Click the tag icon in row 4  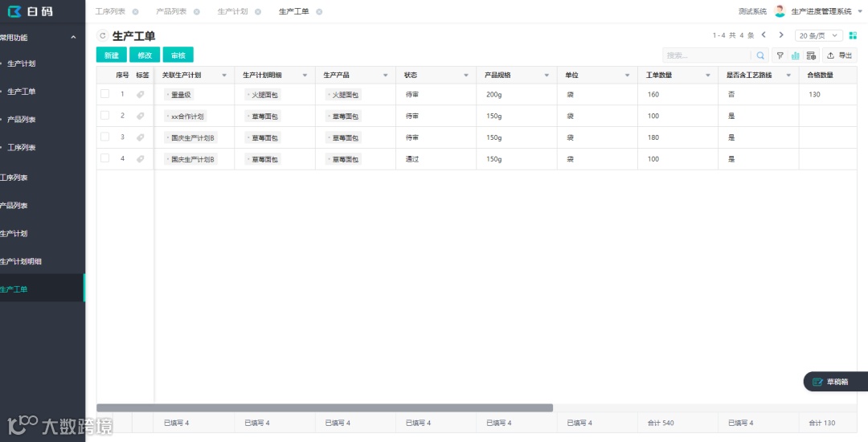pos(141,159)
